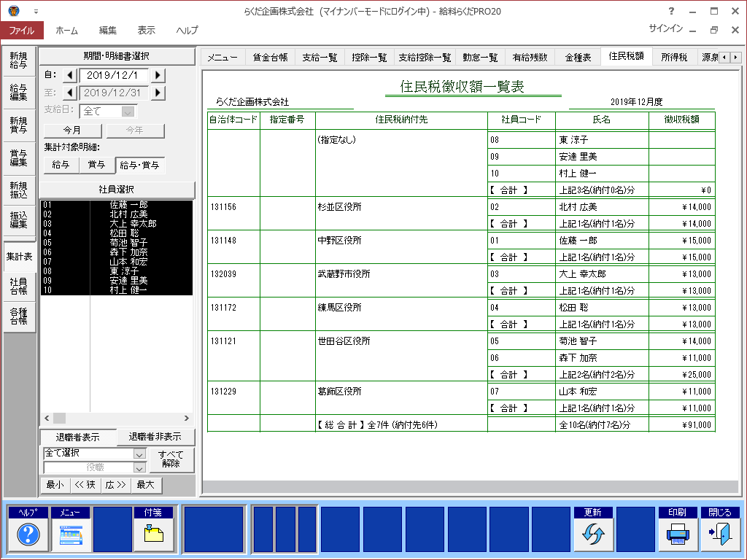Select 給与・賞与 as aggregation target

coord(140,165)
